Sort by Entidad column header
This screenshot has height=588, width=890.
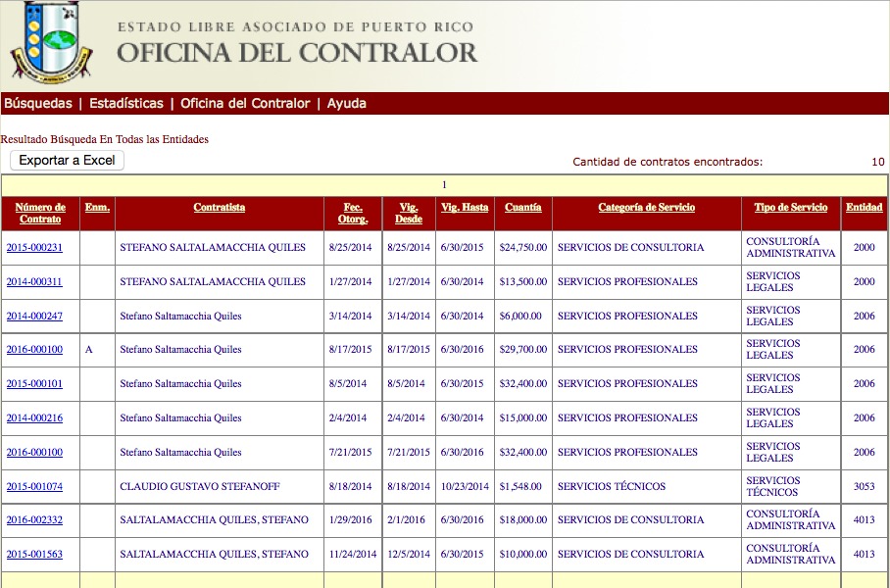pyautogui.click(x=864, y=207)
